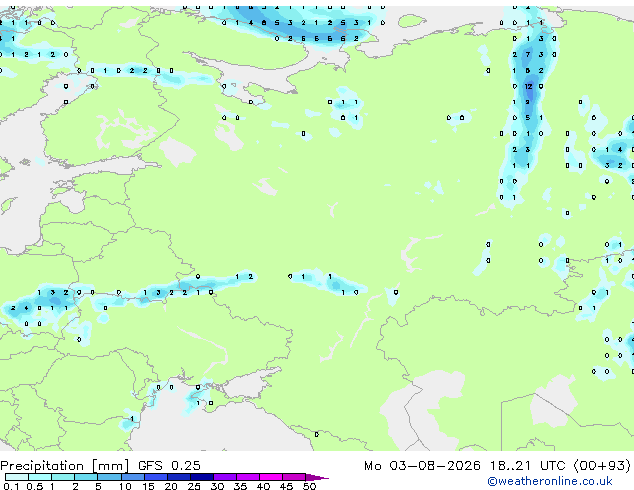This screenshot has width=634, height=490.
Task: Click the '0.1' legend scale label
Action: click(x=12, y=486)
